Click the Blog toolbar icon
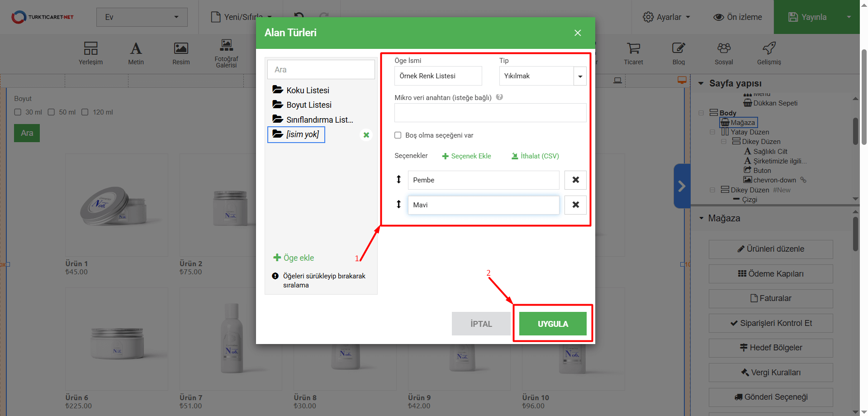Image resolution: width=868 pixels, height=416 pixels. 678,48
